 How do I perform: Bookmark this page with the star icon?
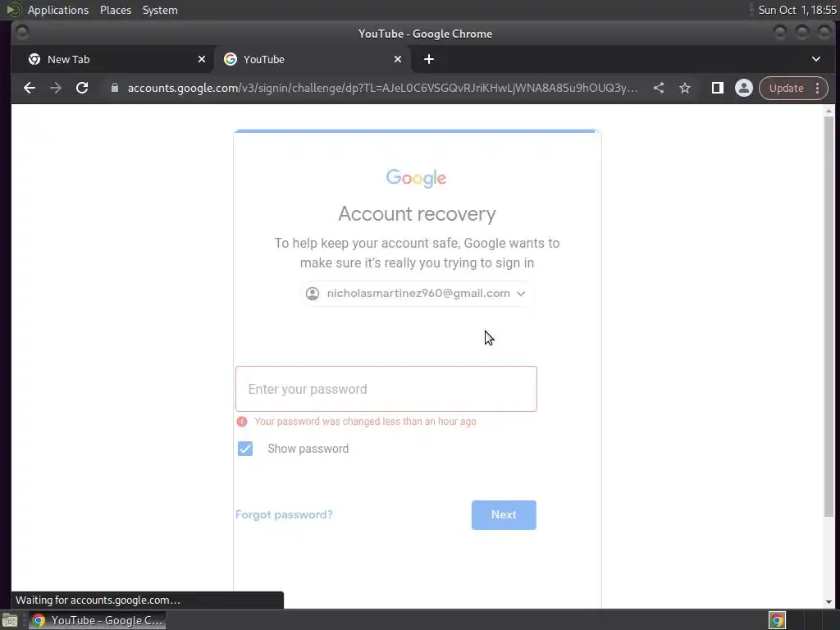tap(685, 88)
